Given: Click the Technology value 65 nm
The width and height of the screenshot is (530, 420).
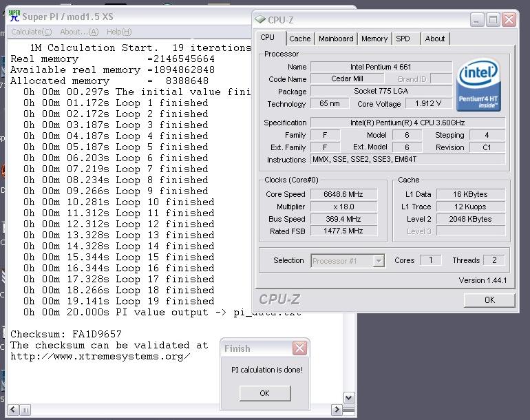Looking at the screenshot, I should pyautogui.click(x=330, y=103).
